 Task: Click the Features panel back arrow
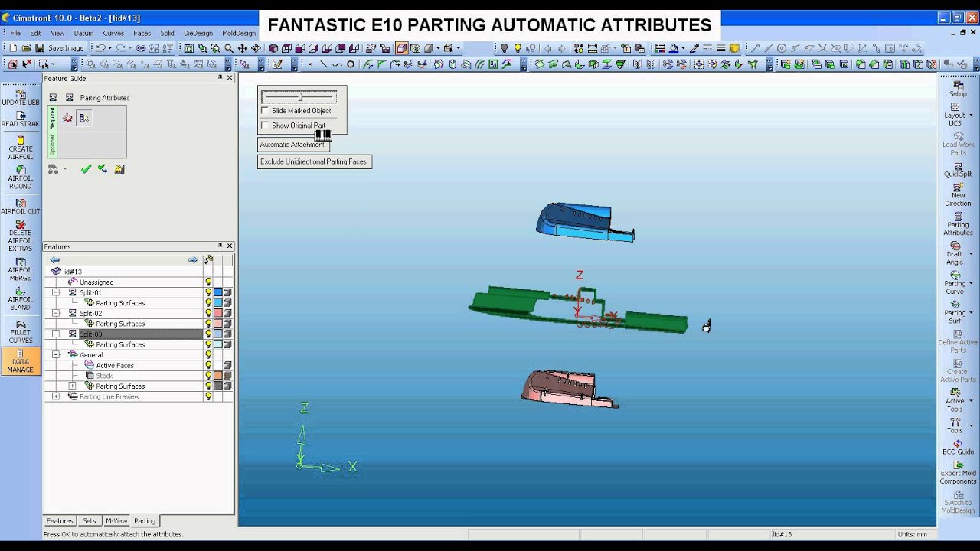(54, 260)
